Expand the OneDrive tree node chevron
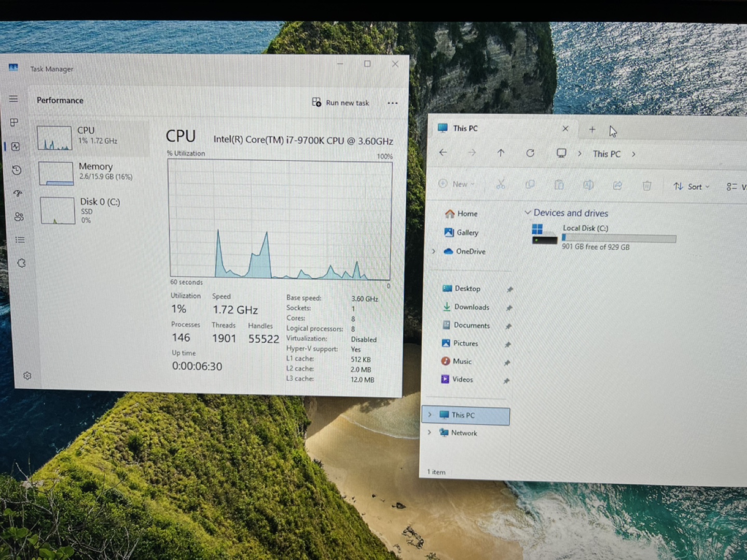Image resolution: width=747 pixels, height=560 pixels. click(434, 251)
